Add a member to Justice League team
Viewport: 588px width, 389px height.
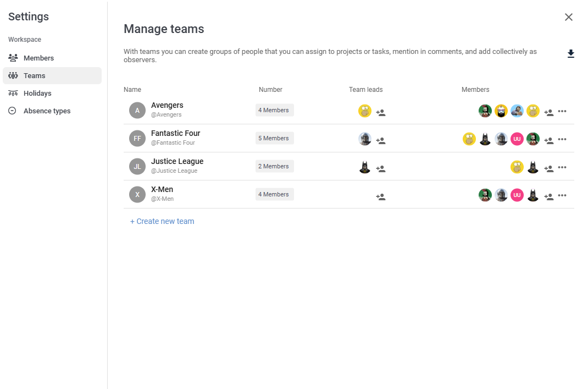coord(548,168)
